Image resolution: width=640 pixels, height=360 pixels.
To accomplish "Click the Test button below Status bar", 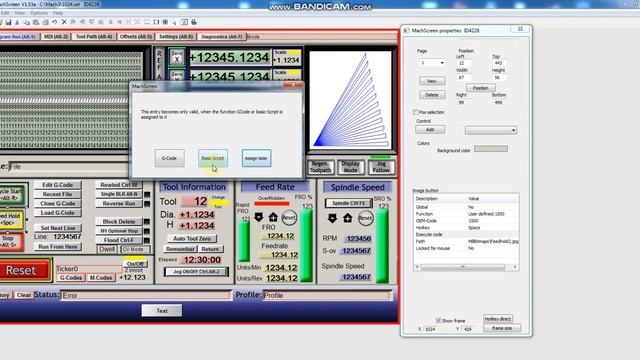I will (162, 311).
